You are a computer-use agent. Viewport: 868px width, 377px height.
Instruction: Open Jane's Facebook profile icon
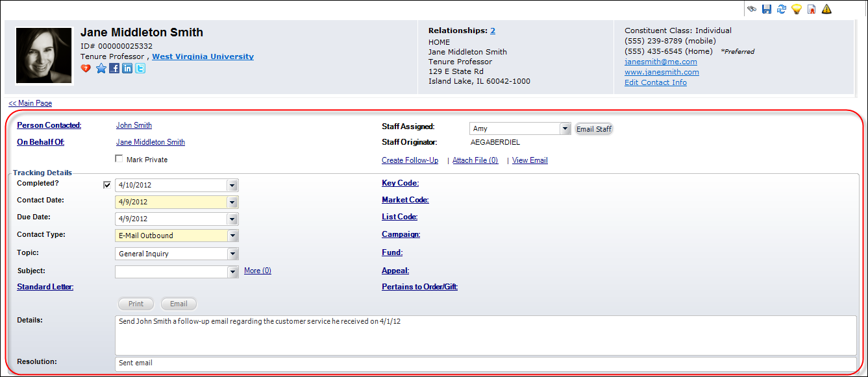click(x=114, y=68)
